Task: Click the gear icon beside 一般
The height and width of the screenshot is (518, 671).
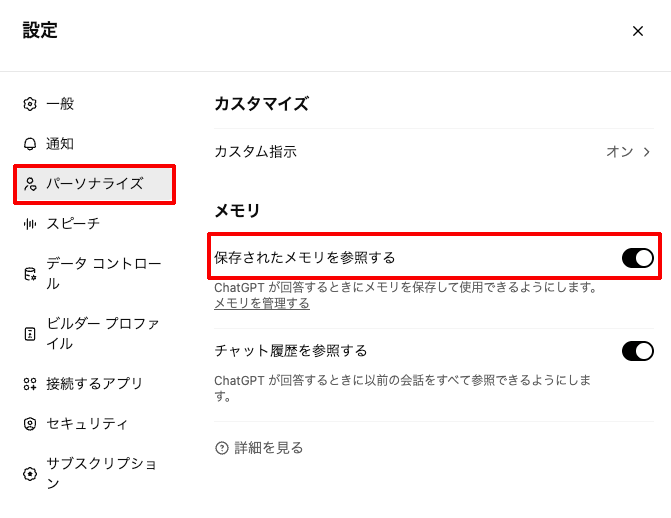Action: point(30,104)
